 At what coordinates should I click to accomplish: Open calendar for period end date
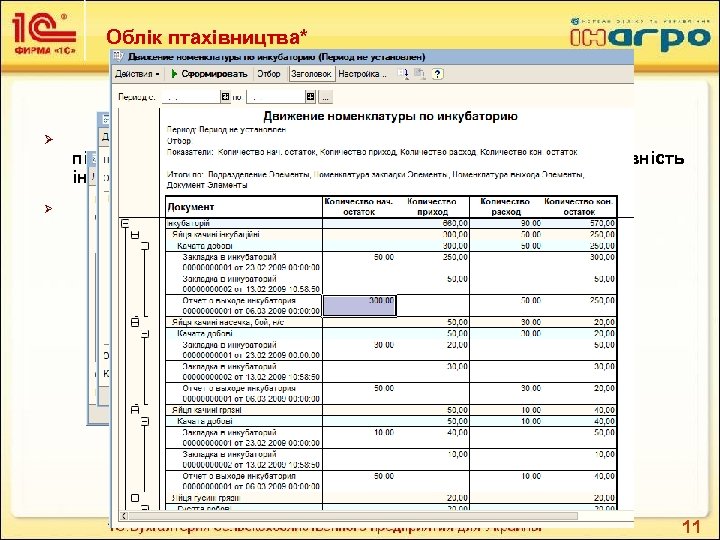[310, 97]
